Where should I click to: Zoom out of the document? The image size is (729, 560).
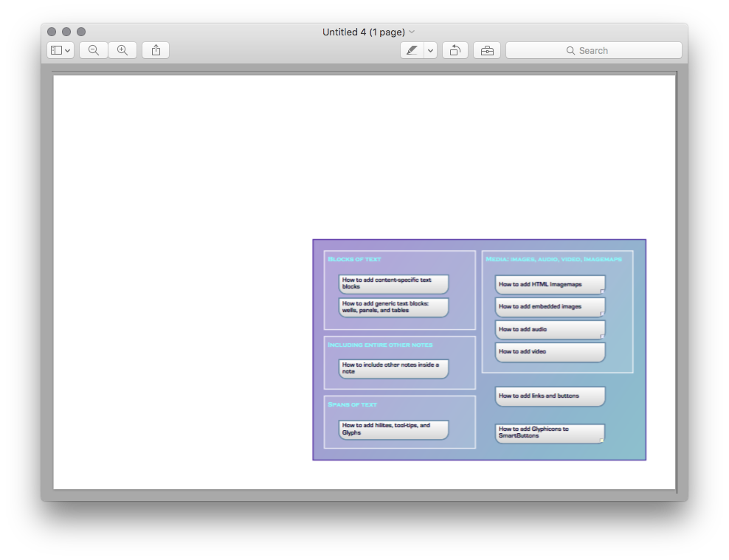tap(93, 49)
